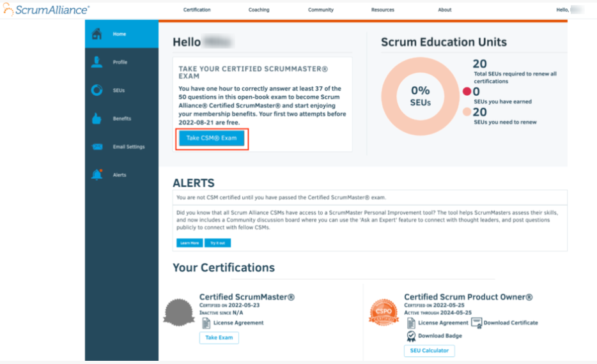597x364 pixels.
Task: Open SEUs label in sidebar
Action: point(119,91)
